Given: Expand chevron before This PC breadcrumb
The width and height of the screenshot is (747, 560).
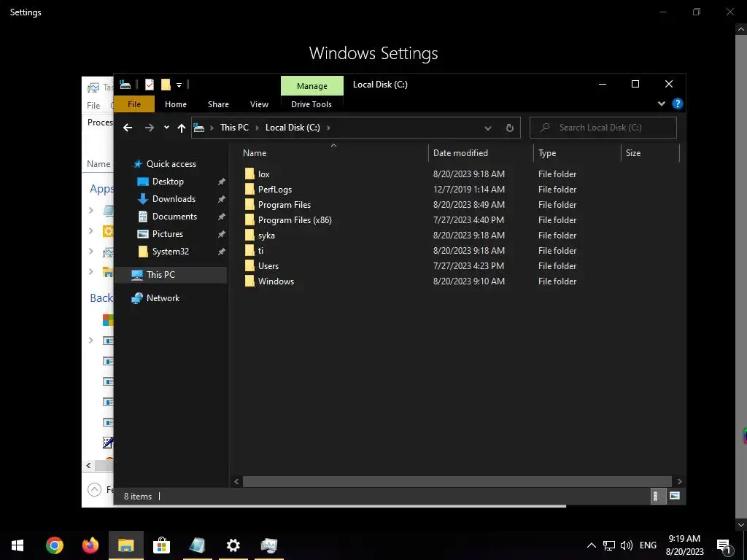Looking at the screenshot, I should [212, 128].
